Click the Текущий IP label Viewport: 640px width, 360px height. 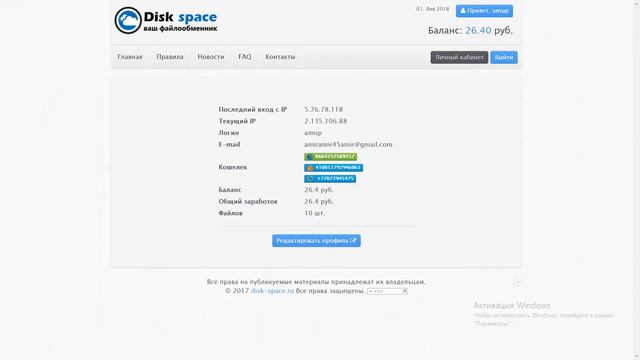pyautogui.click(x=237, y=121)
